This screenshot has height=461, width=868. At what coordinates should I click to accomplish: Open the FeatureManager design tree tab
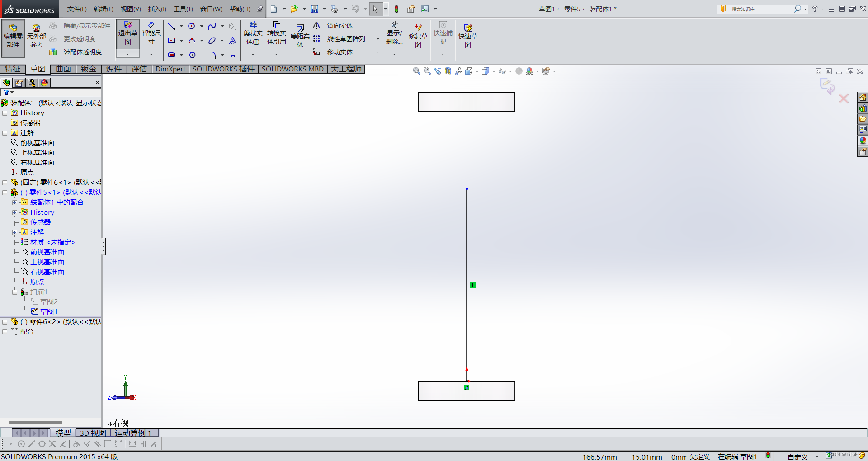6,83
